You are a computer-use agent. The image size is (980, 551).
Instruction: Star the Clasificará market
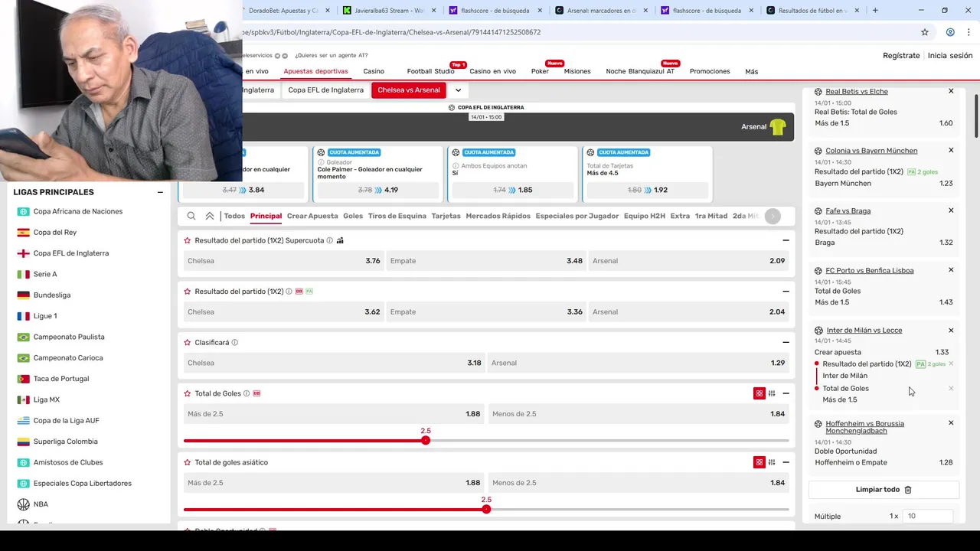[x=188, y=343]
